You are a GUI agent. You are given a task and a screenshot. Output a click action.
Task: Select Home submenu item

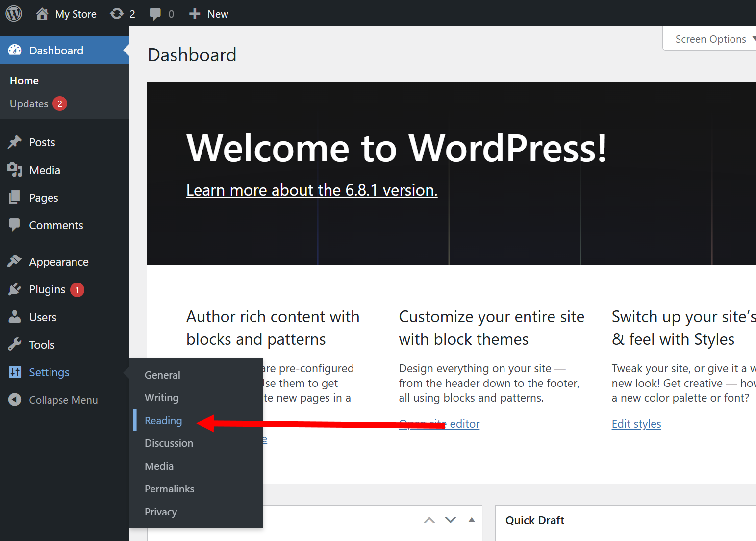click(24, 80)
